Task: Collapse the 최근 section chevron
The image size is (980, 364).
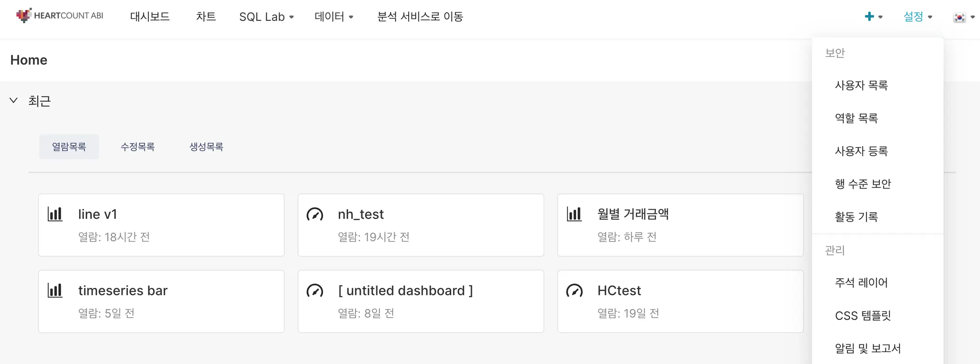Action: [x=14, y=101]
